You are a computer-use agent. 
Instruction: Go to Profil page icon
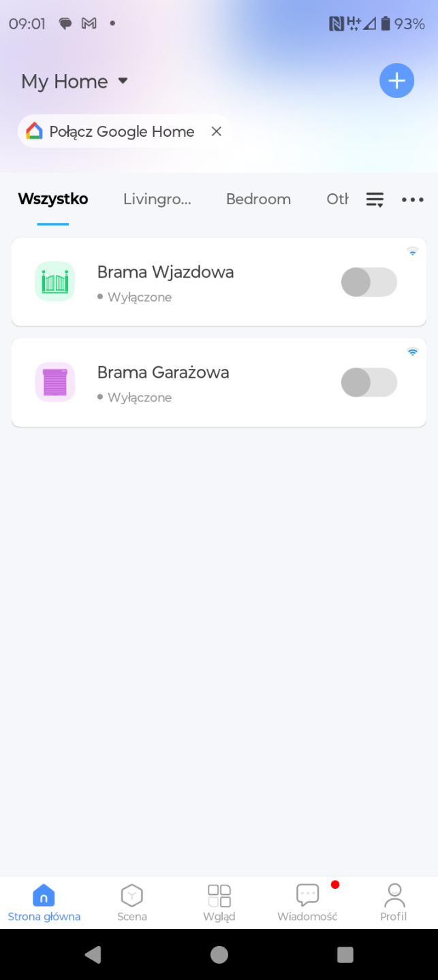click(394, 895)
